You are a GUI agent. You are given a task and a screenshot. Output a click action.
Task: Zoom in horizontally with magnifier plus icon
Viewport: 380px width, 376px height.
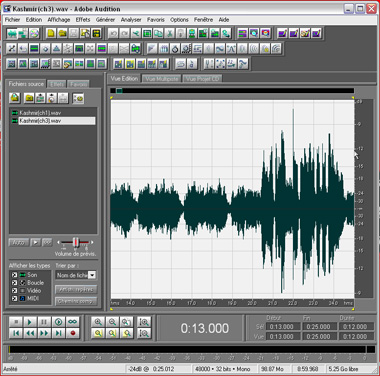[x=98, y=322]
